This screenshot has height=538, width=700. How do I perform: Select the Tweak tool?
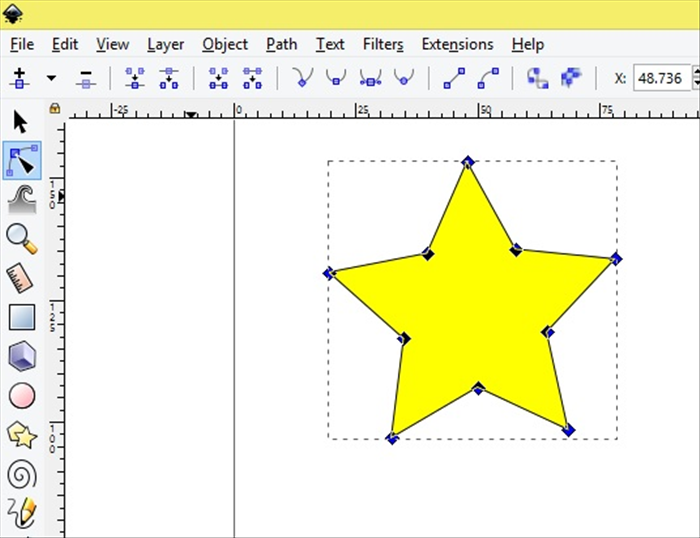21,200
